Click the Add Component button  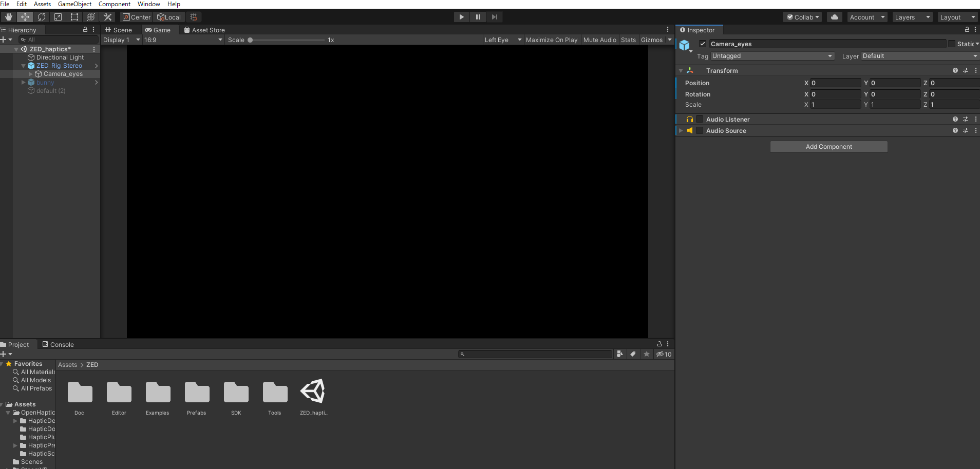click(x=828, y=146)
